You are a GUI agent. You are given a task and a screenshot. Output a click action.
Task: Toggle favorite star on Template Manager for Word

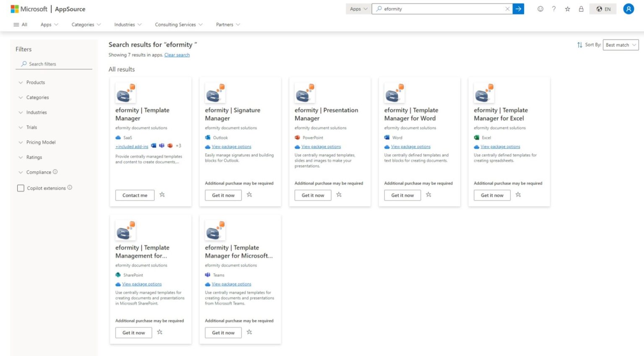(x=428, y=195)
